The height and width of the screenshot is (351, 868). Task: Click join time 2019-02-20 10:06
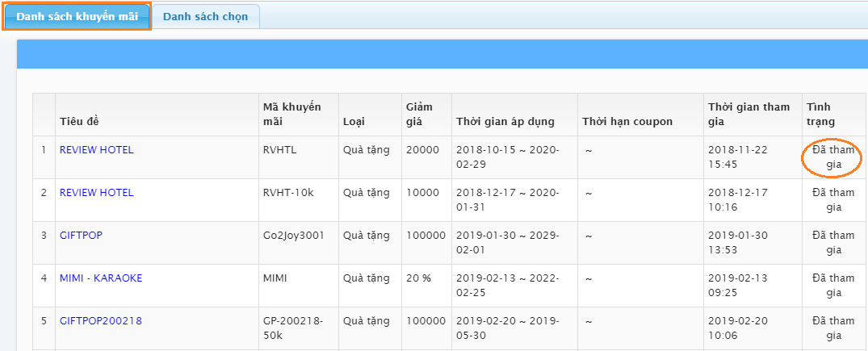point(738,328)
